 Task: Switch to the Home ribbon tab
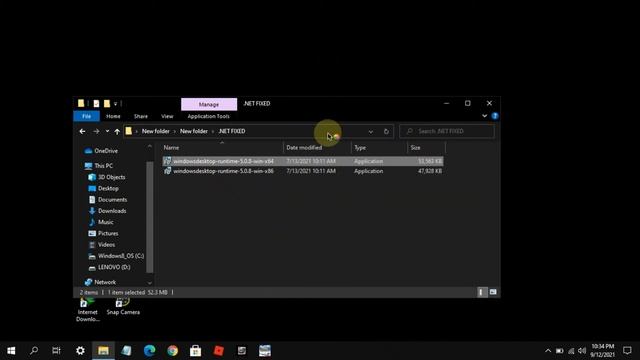pos(113,116)
